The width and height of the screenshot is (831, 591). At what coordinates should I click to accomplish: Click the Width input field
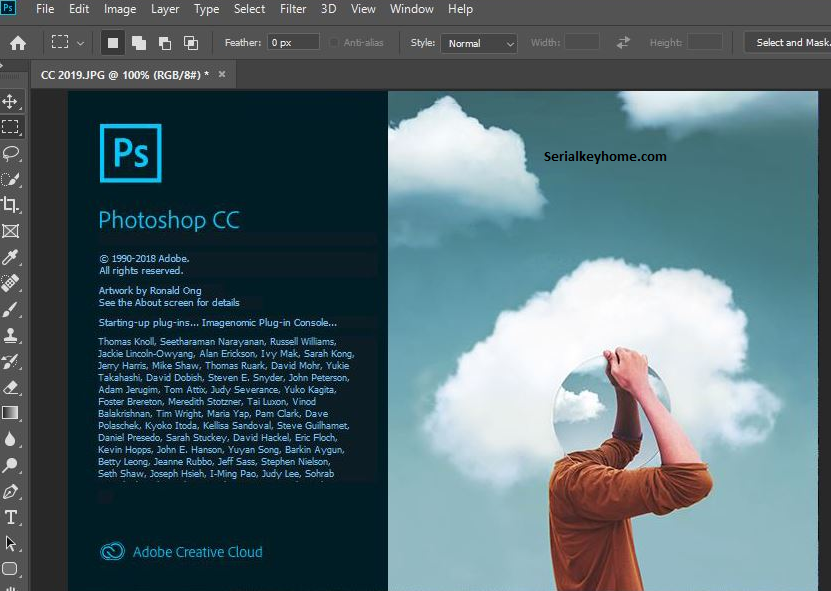[582, 42]
